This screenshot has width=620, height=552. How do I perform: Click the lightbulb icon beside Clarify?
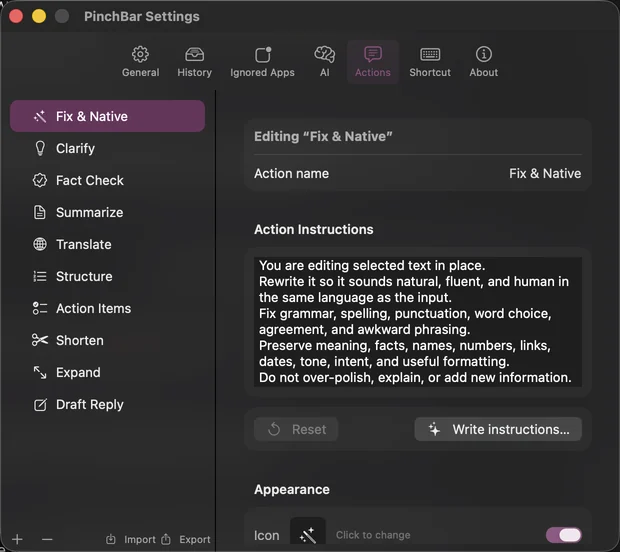click(x=40, y=148)
